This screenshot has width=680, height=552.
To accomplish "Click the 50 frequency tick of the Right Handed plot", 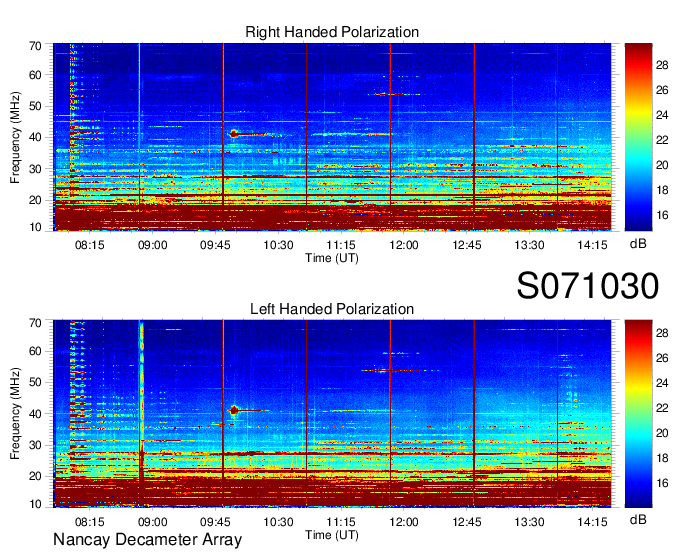I will coord(35,106).
